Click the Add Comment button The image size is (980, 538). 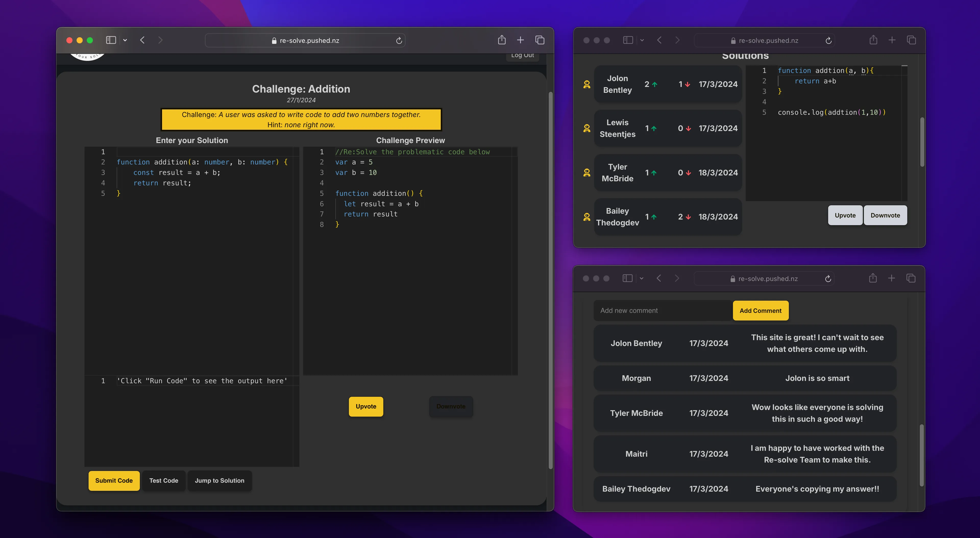761,311
